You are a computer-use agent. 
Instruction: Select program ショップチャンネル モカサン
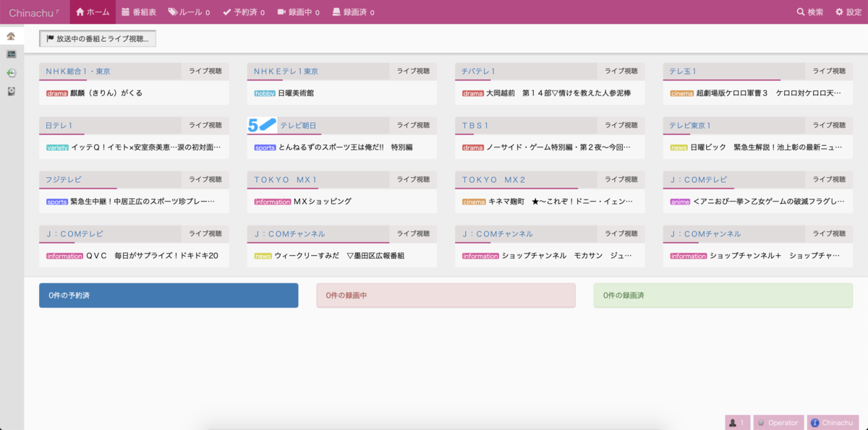(566, 256)
